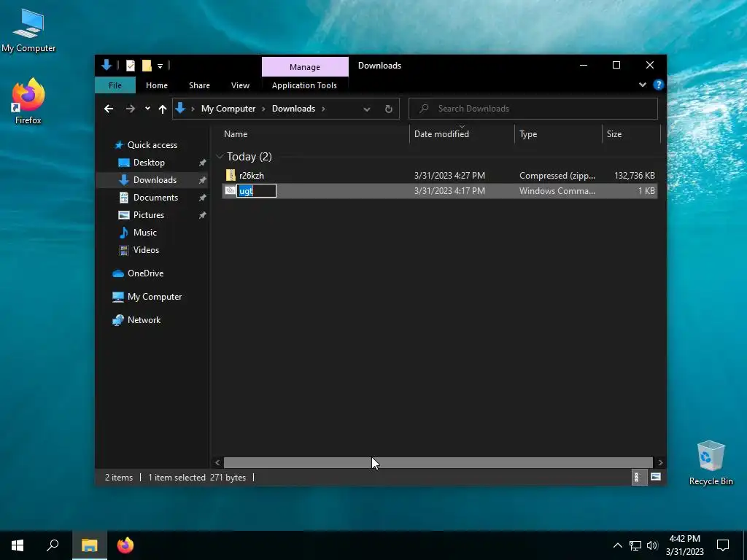
Task: Open Documents in the navigation pane
Action: pos(156,198)
